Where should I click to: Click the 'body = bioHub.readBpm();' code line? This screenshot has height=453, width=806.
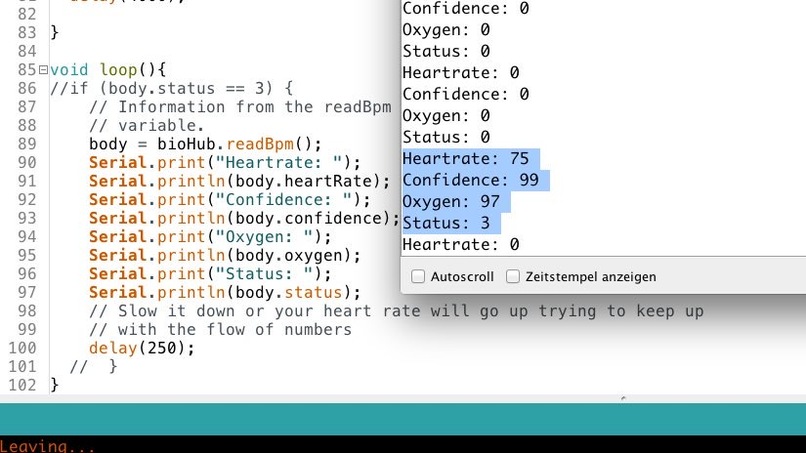pos(205,144)
